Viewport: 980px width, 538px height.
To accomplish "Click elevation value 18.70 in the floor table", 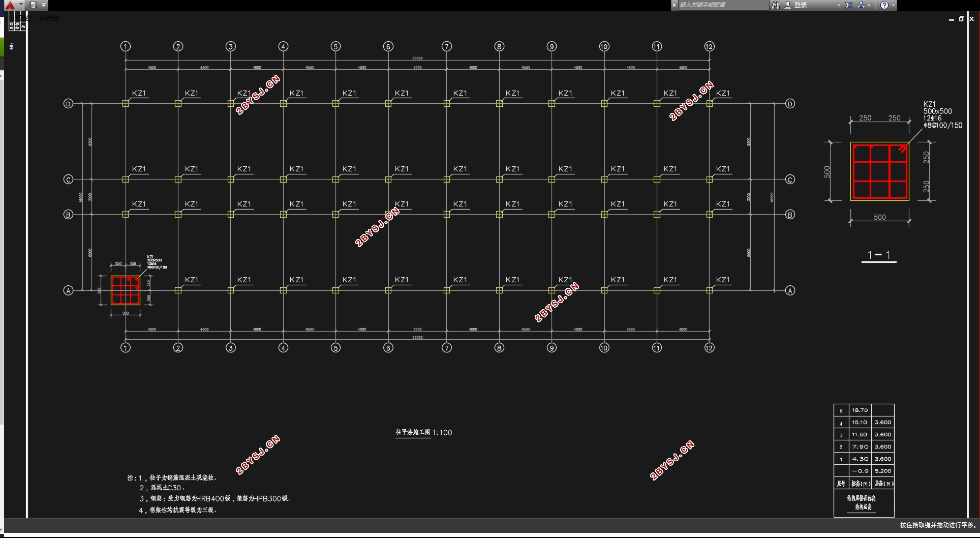I will pos(860,410).
